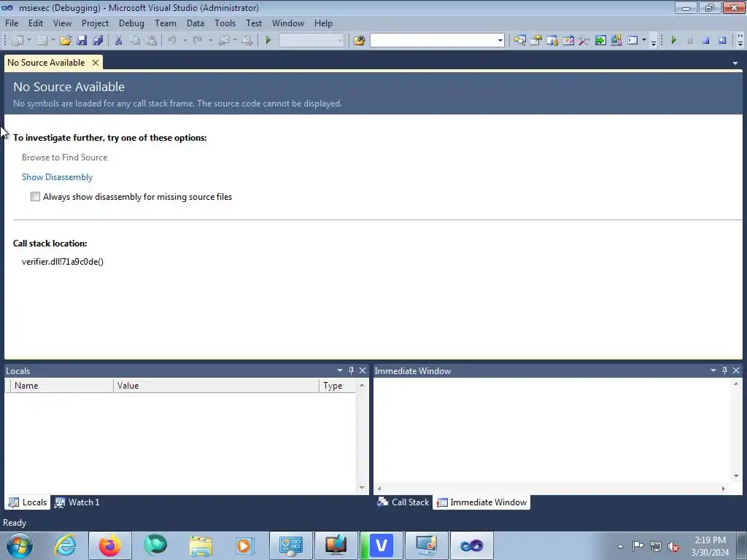This screenshot has height=560, width=747.
Task: Click the Cut scissors icon
Action: click(119, 41)
